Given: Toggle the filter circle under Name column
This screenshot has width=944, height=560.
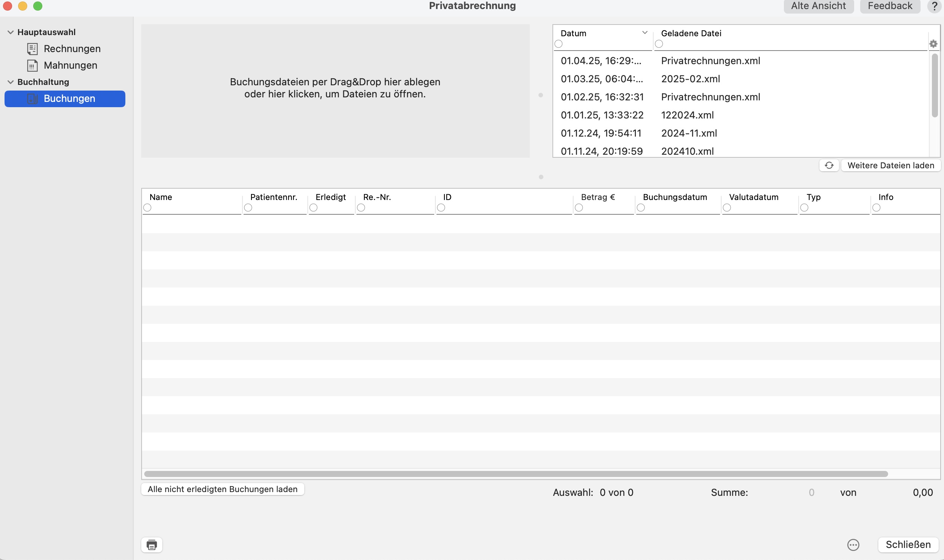Looking at the screenshot, I should [x=147, y=208].
